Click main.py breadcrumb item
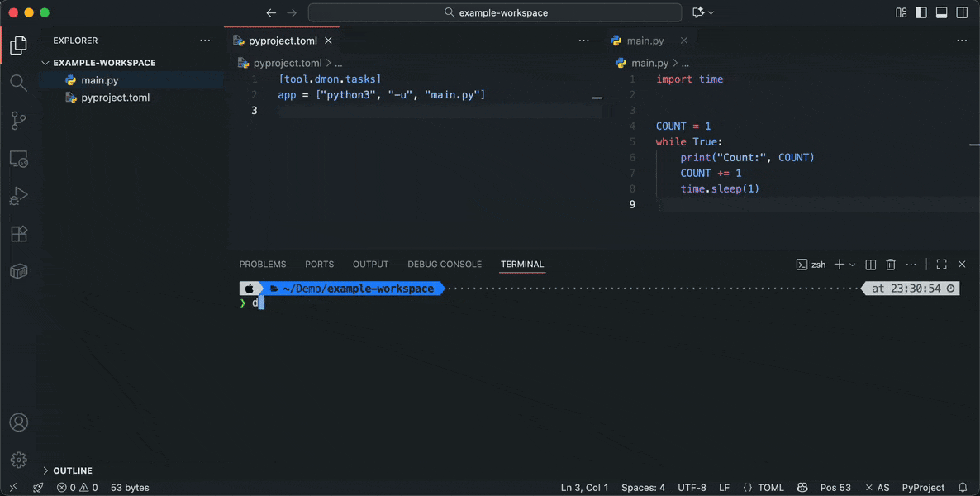 [650, 63]
